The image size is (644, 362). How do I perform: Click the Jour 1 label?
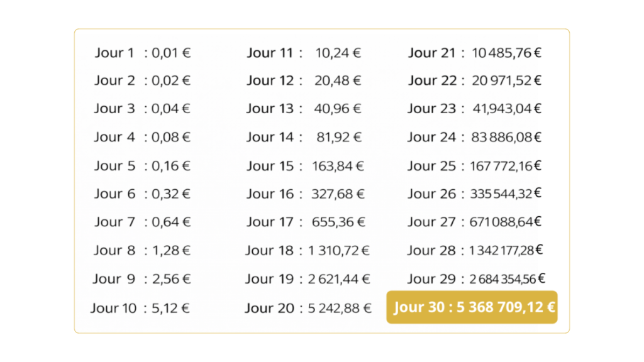pyautogui.click(x=114, y=53)
